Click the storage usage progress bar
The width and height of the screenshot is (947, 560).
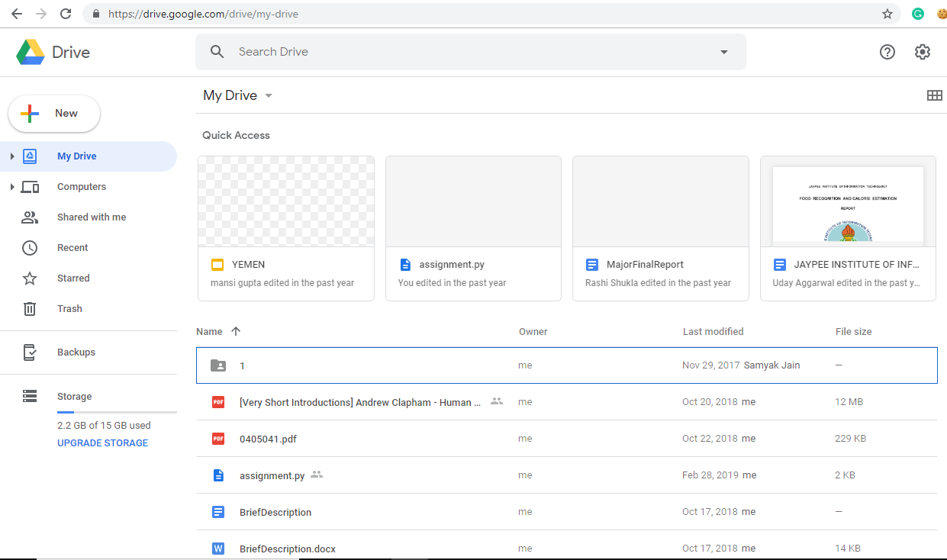(117, 412)
